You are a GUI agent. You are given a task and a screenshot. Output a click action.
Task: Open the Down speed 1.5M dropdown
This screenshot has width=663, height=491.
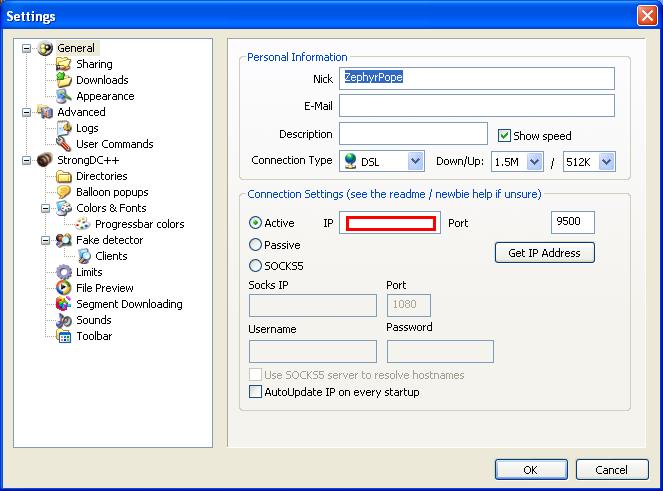(534, 162)
